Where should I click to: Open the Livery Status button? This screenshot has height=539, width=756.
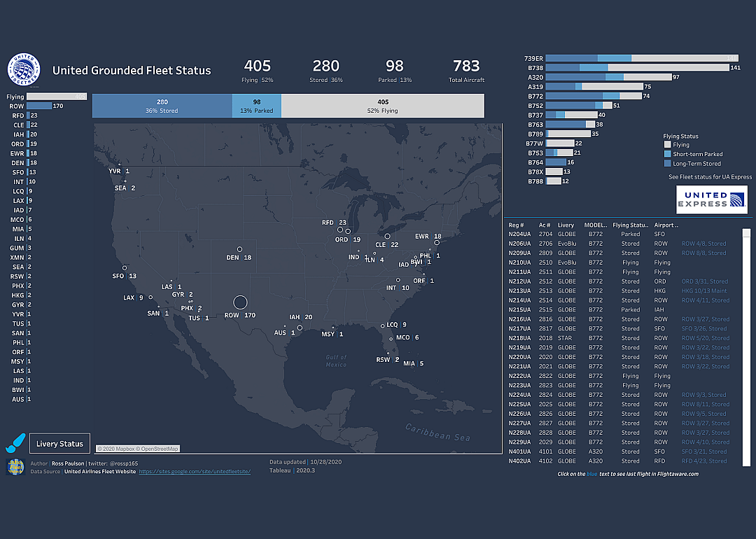pyautogui.click(x=59, y=444)
